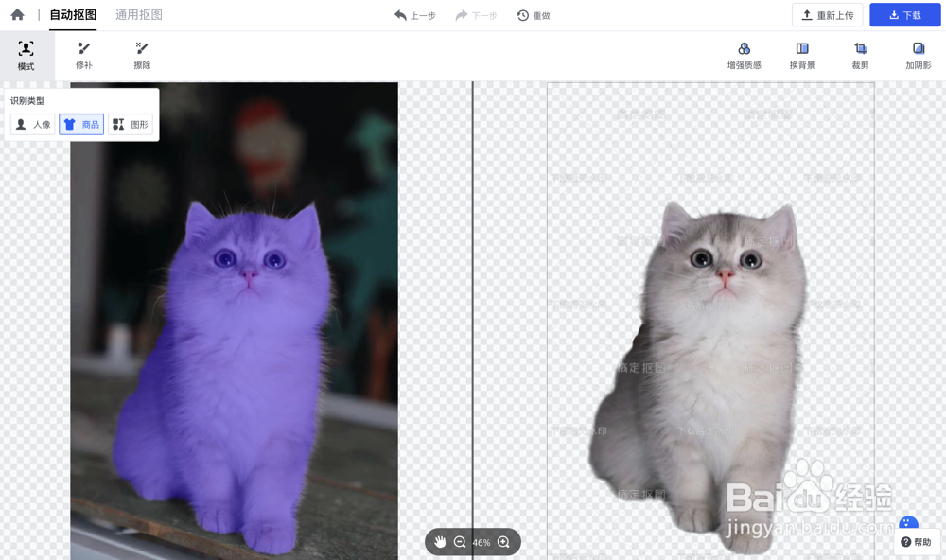This screenshot has height=560, width=946.
Task: Open the blue feedback smiley icon
Action: [x=908, y=522]
